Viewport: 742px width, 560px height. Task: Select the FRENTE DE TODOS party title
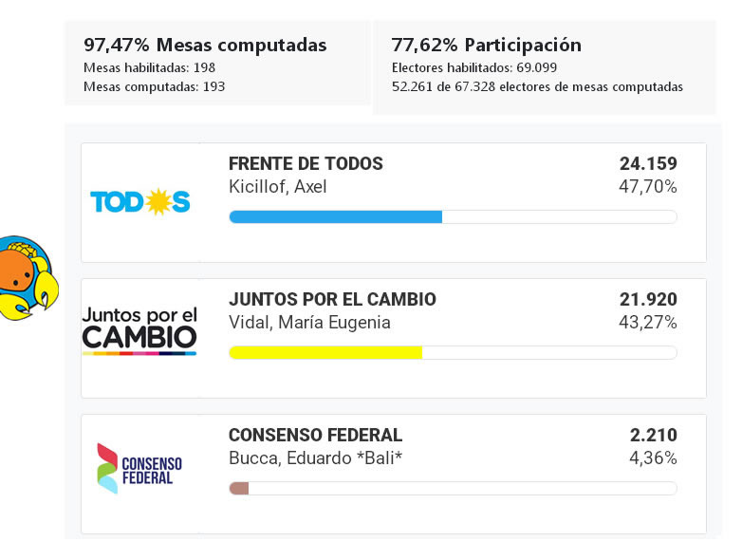[306, 163]
